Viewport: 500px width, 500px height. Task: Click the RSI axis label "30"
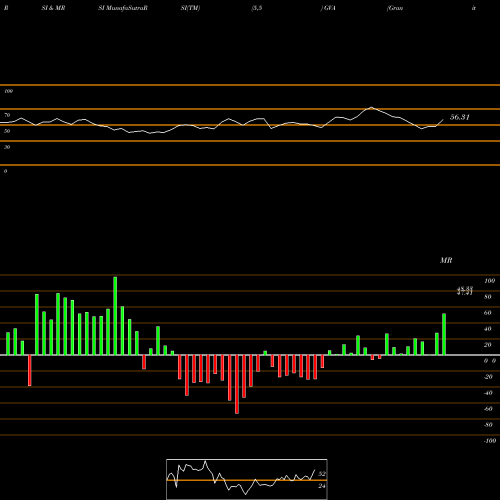pos(7,147)
